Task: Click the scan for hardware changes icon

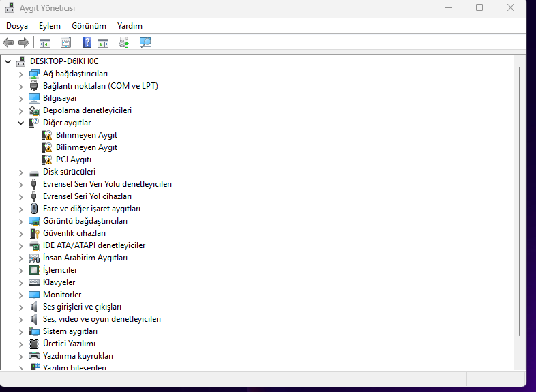Action: [145, 42]
